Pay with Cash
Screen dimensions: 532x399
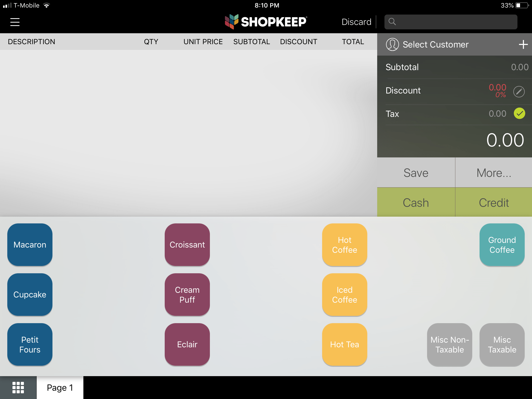pos(416,202)
